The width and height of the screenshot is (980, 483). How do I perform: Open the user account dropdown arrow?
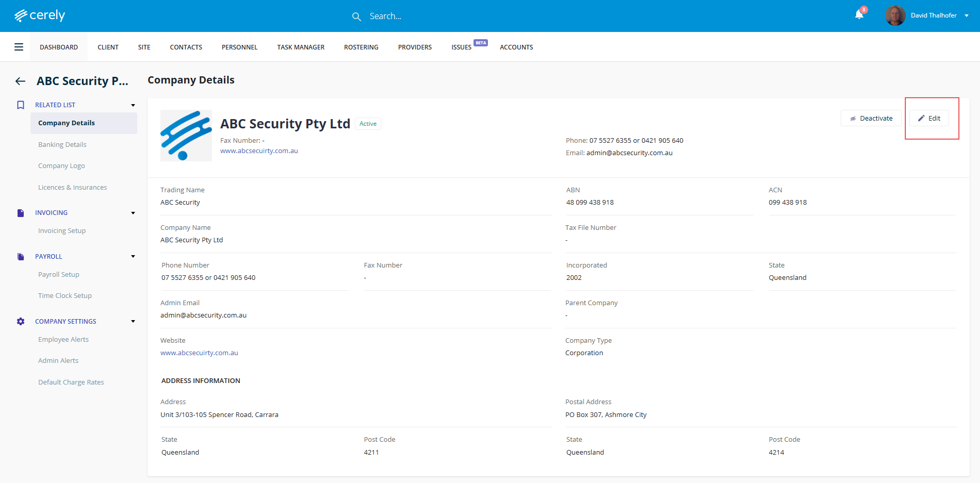967,15
